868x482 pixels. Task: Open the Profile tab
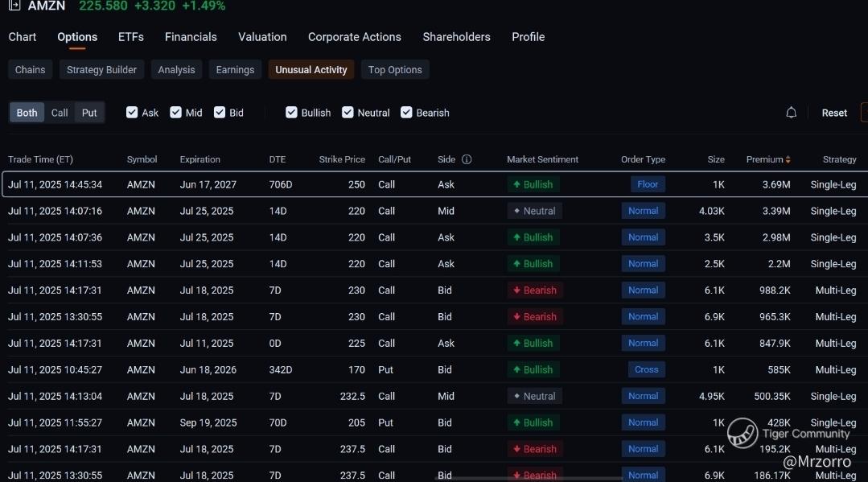[x=528, y=37]
